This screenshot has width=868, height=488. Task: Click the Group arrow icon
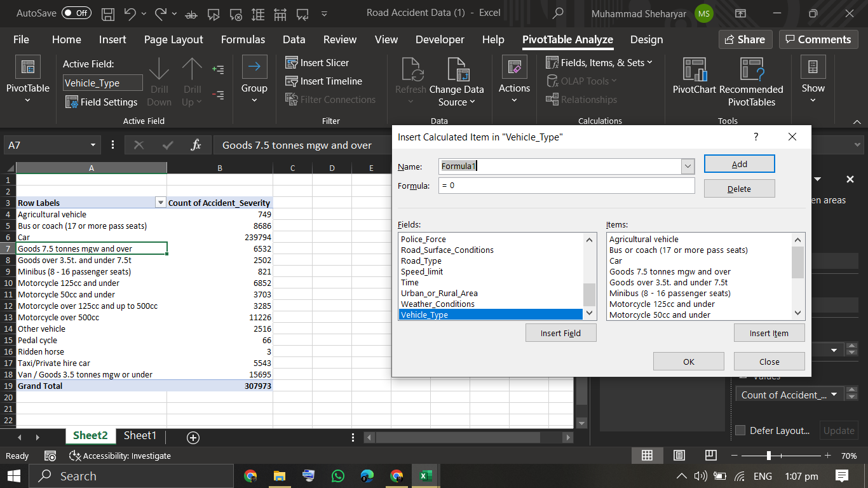(x=254, y=67)
